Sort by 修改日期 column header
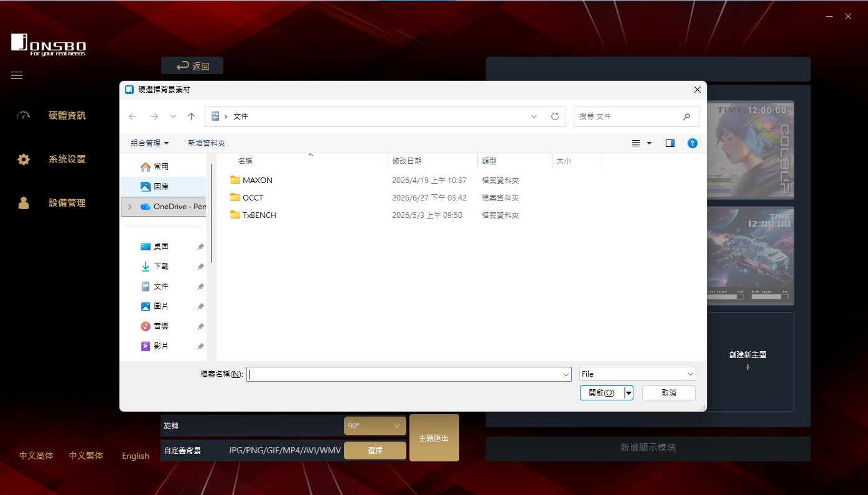Screen dimensions: 868x495 [x=407, y=161]
